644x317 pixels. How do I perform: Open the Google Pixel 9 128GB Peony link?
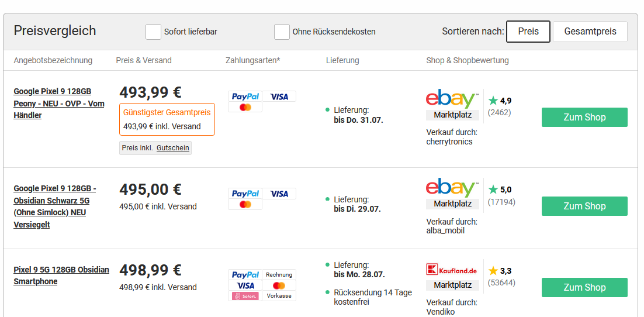click(x=59, y=103)
